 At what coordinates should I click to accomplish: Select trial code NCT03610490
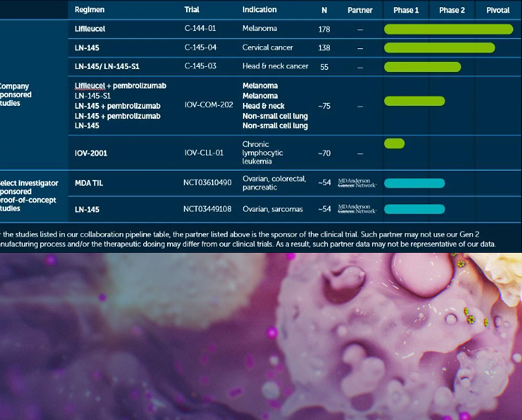click(207, 183)
